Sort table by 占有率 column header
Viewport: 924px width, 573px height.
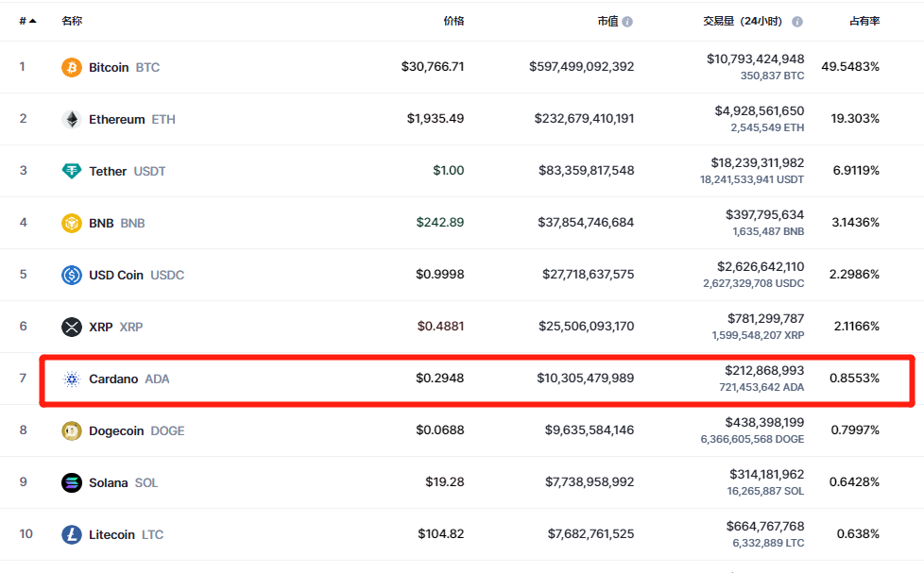pyautogui.click(x=864, y=21)
